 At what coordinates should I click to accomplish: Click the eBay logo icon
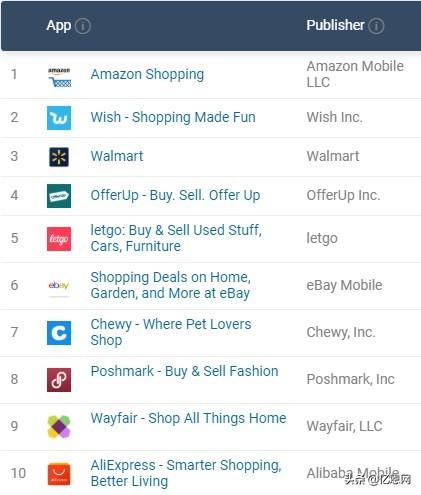[59, 285]
